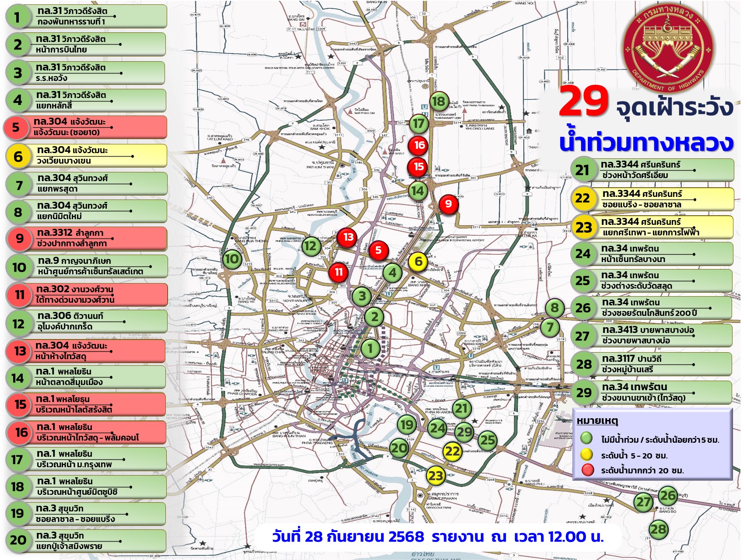Click list item 1 ทล.31 entry
The height and width of the screenshot is (560, 747).
pyautogui.click(x=86, y=17)
